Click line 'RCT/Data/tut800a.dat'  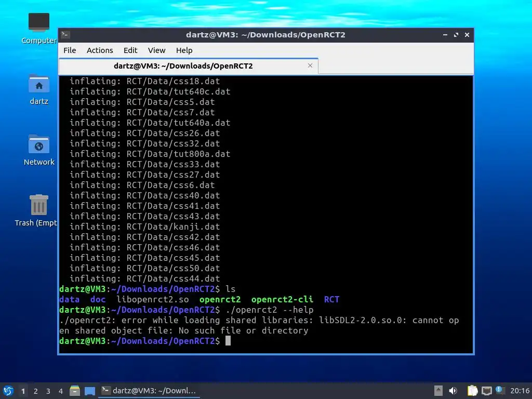[179, 154]
